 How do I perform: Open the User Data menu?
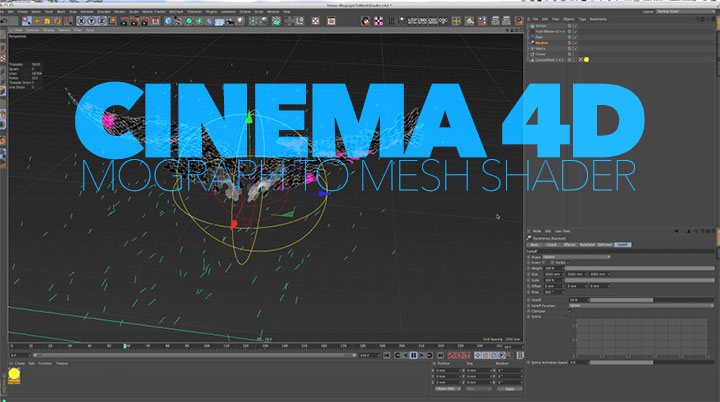(562, 231)
